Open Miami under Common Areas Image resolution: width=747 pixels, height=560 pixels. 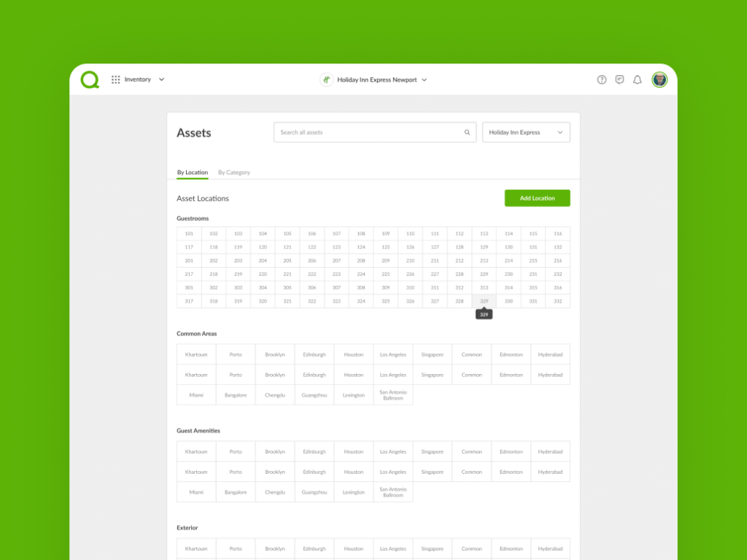click(196, 395)
